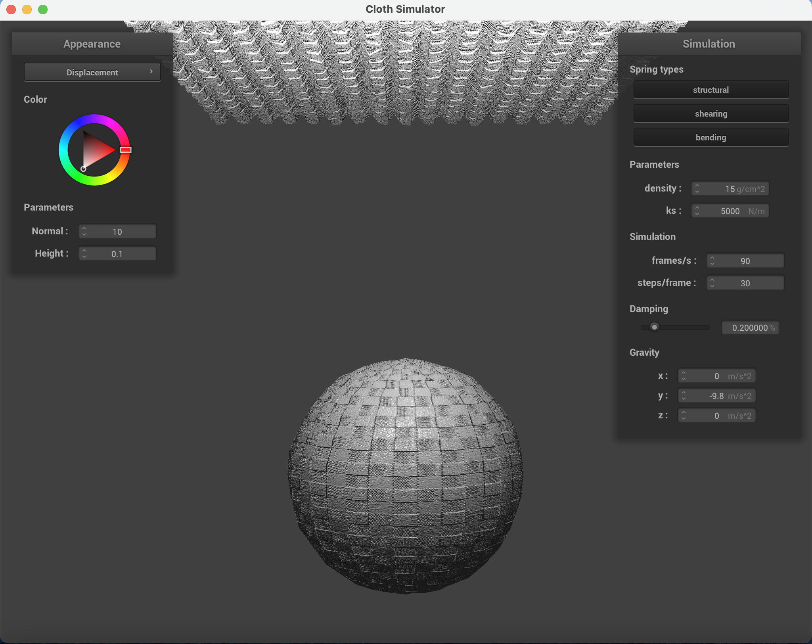Click the frames/s stepper arrows
Image resolution: width=812 pixels, height=644 pixels.
tap(712, 261)
